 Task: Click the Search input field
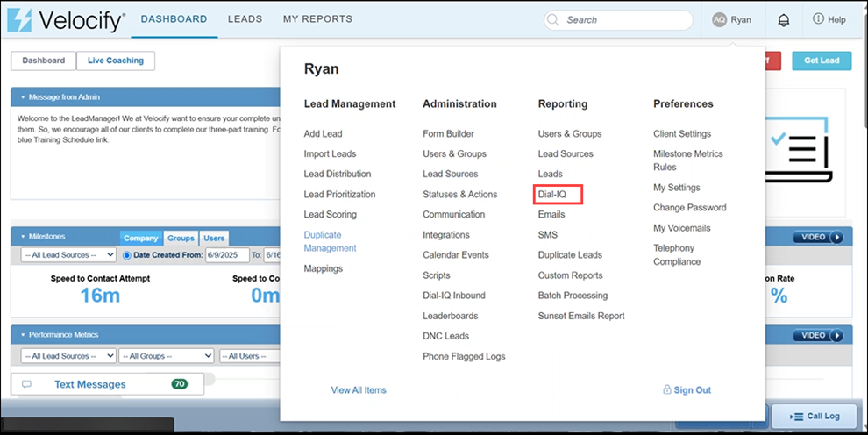point(618,20)
